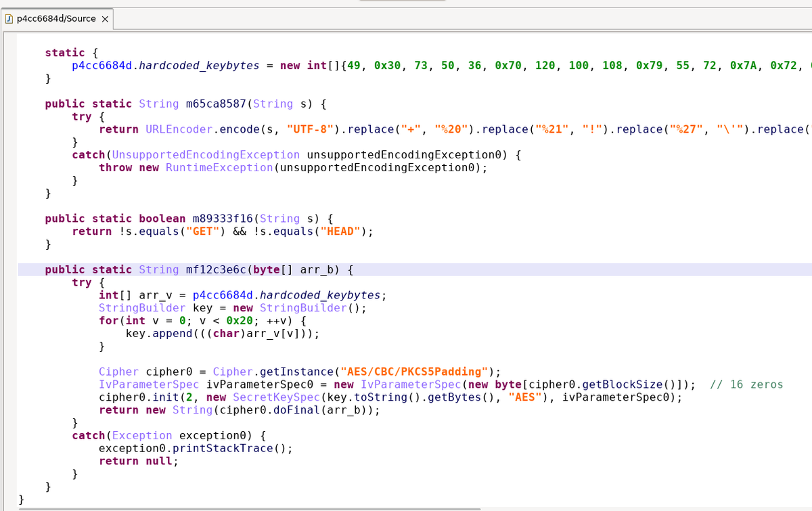Click the UnsupportedEncodingException type in the catch clause
Image resolution: width=812 pixels, height=511 pixels.
pyautogui.click(x=206, y=155)
